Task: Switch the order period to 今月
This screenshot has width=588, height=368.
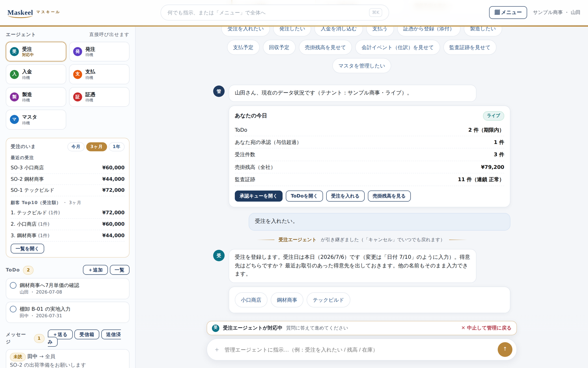Action: click(76, 146)
